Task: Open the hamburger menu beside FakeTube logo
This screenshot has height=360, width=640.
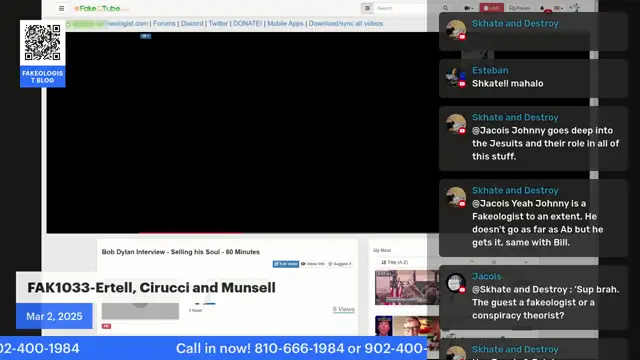Action: tap(62, 8)
